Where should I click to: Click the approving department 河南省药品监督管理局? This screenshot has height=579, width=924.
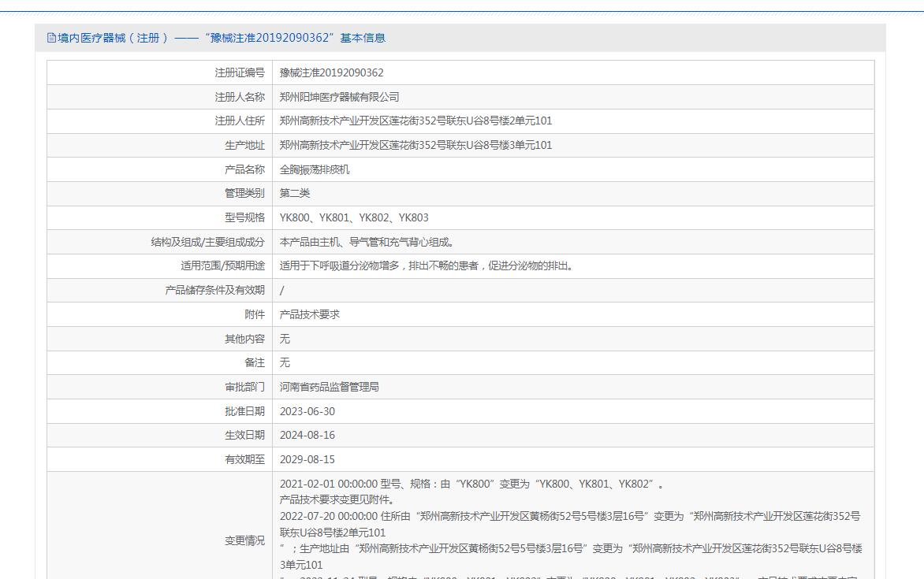point(329,387)
